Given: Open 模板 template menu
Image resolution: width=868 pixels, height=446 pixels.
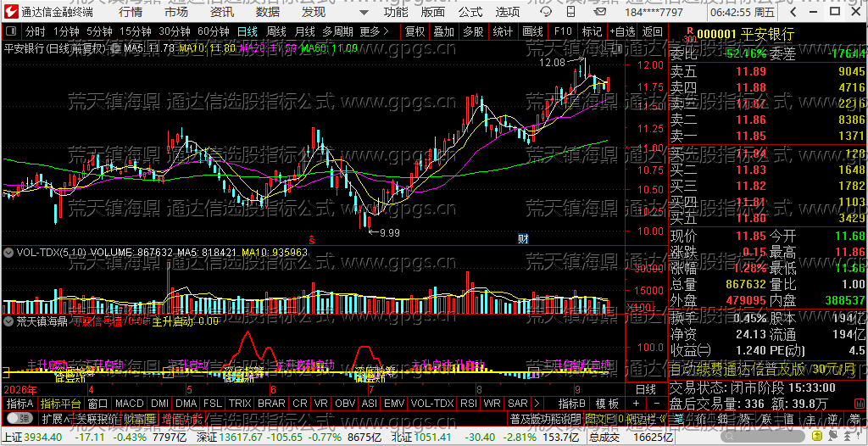Looking at the screenshot, I should [607, 404].
